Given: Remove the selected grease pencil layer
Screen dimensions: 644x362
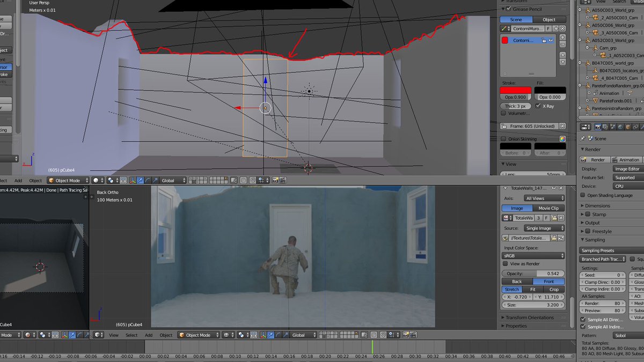Looking at the screenshot, I should tap(562, 45).
